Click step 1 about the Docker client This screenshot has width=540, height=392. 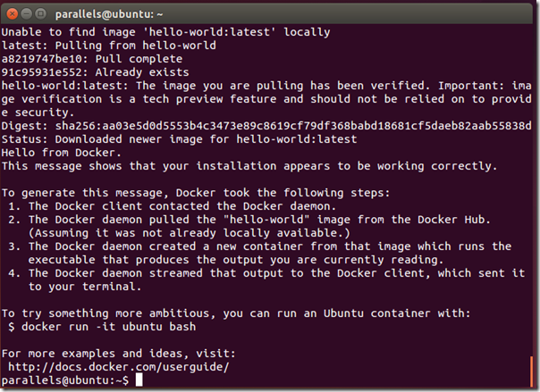pyautogui.click(x=172, y=206)
